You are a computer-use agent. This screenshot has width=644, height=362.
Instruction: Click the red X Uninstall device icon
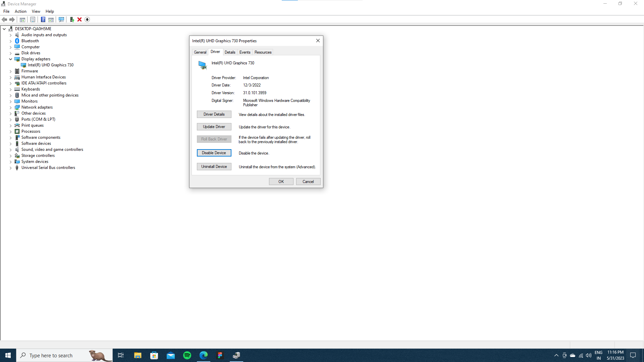coord(79,19)
